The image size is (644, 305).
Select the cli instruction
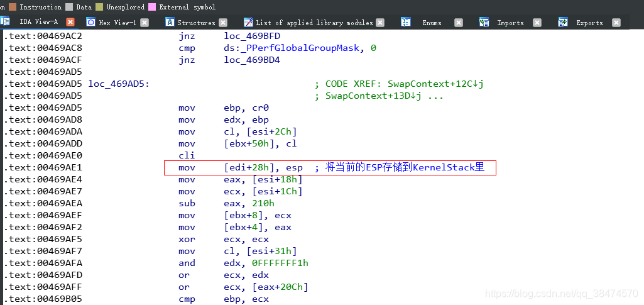point(187,155)
